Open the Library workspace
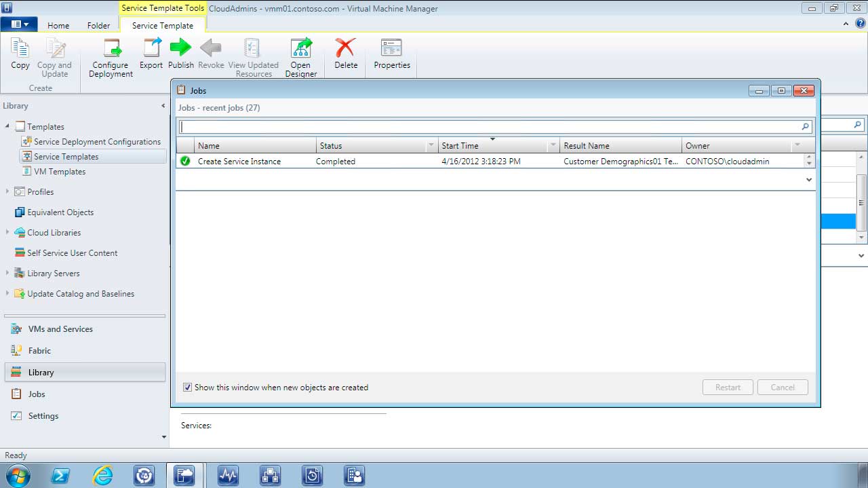The image size is (868, 488). coord(85,373)
